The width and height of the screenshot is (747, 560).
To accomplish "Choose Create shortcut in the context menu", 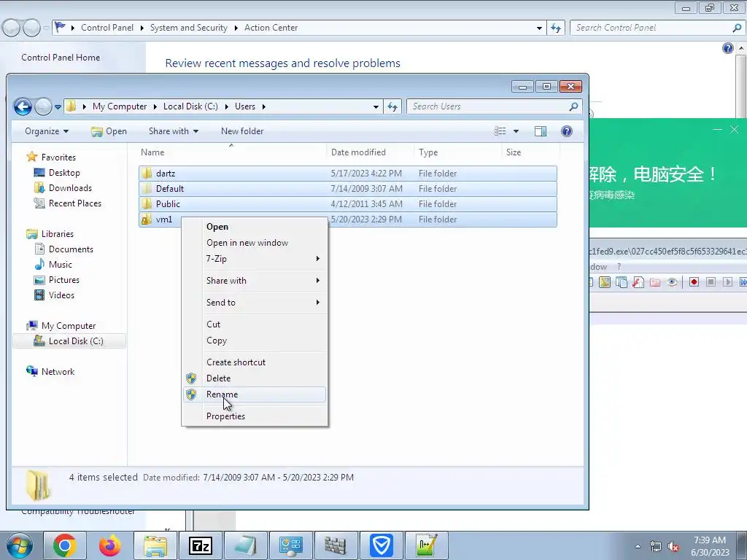I will click(255, 362).
